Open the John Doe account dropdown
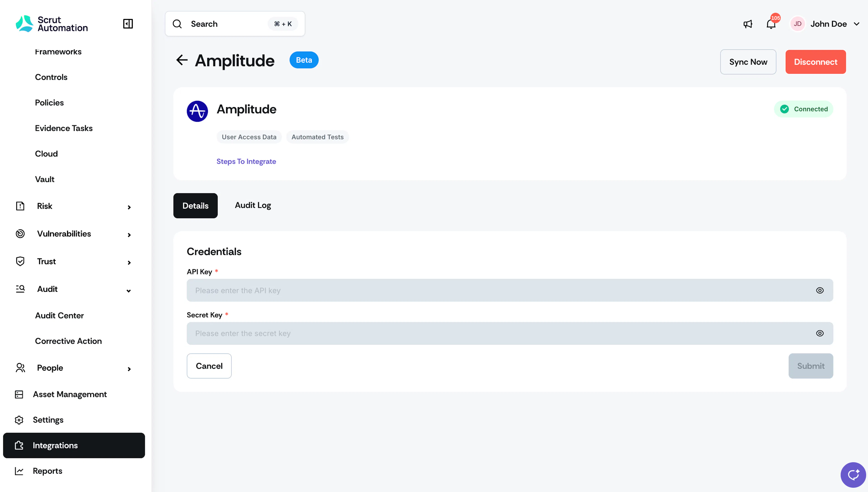Screen dimensions: 868x492 coord(825,24)
